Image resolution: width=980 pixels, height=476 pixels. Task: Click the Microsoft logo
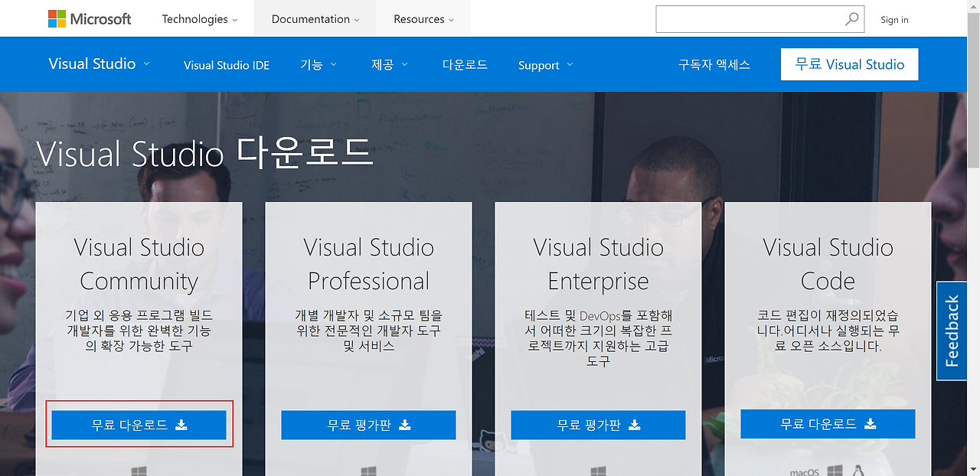[89, 19]
